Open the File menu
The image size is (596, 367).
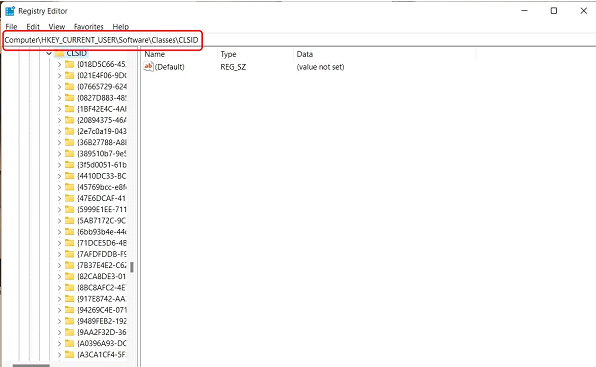coord(11,27)
